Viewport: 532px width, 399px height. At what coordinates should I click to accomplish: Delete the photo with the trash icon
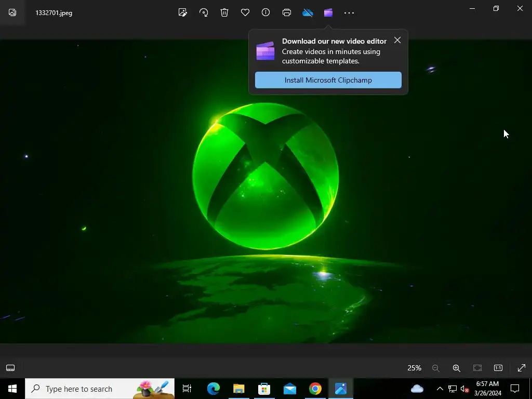coord(224,12)
